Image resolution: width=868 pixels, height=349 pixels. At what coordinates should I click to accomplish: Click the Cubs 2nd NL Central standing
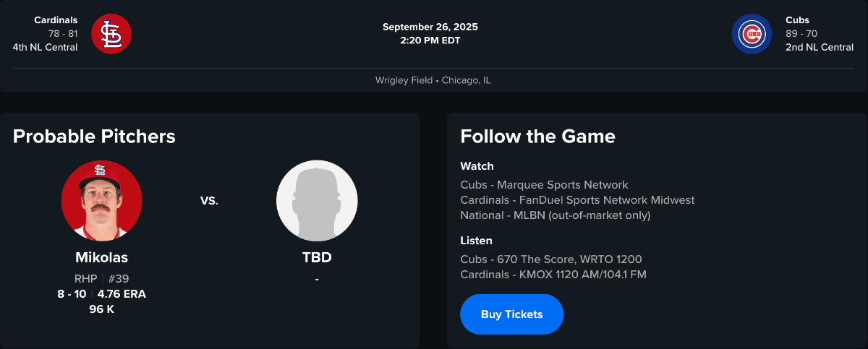(820, 48)
